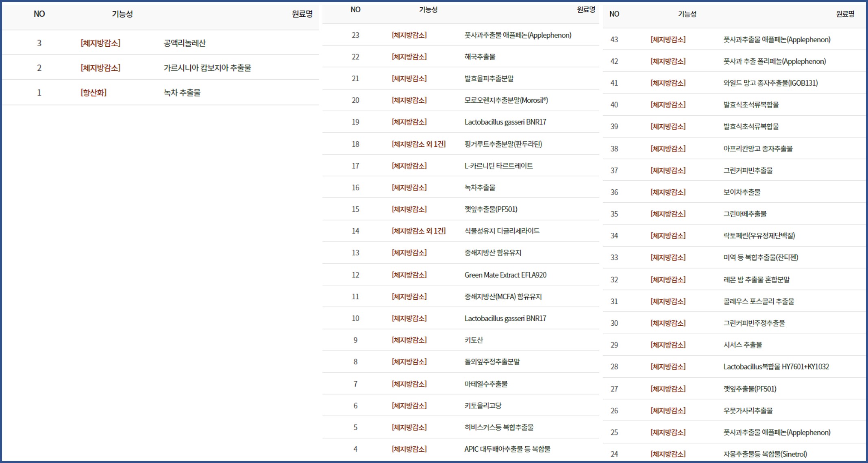Click the 기능성 header in left table

(x=122, y=14)
